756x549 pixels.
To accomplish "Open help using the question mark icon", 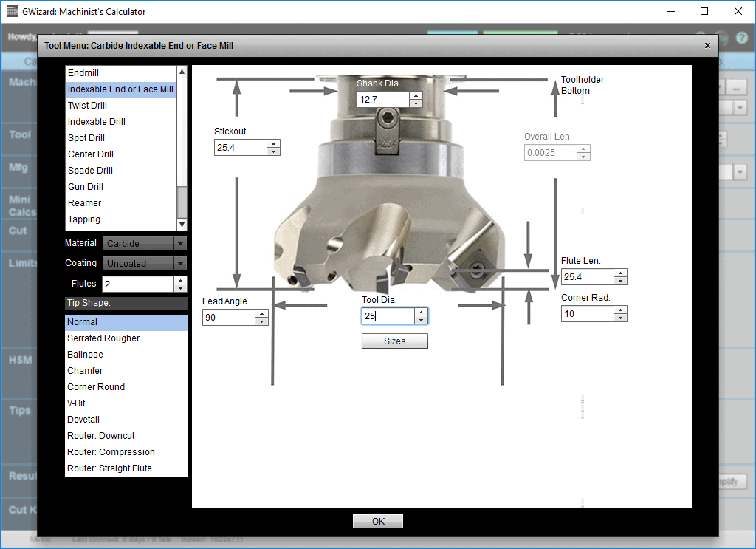I will 743,38.
